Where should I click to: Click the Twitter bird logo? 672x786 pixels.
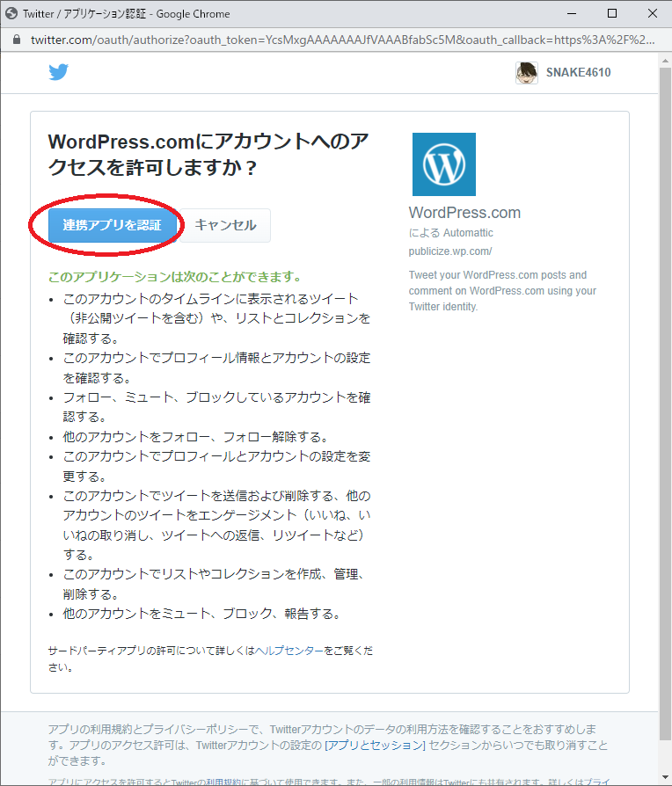point(58,73)
